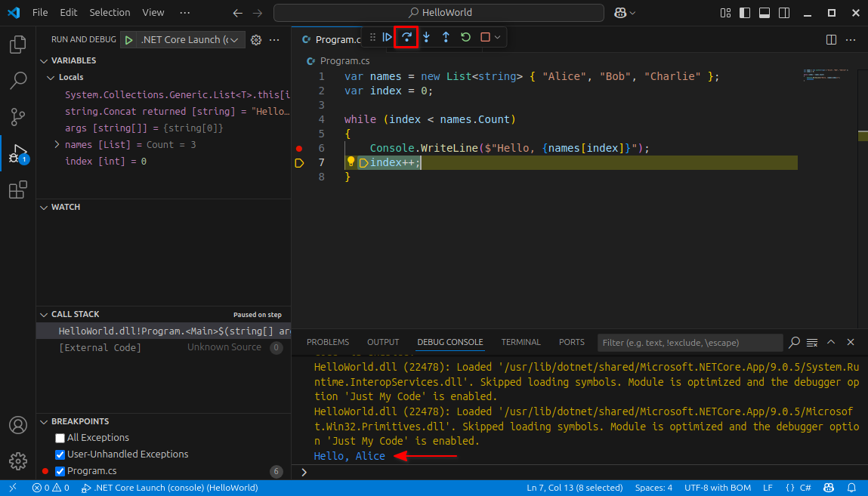The image size is (868, 496).
Task: Select the .NET Core Launch configuration dropdown
Action: click(190, 40)
